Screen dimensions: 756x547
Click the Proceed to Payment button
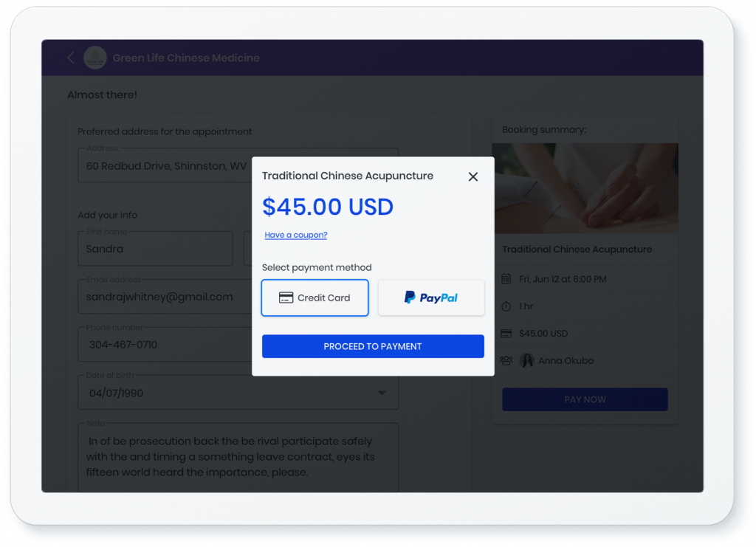[x=373, y=346]
